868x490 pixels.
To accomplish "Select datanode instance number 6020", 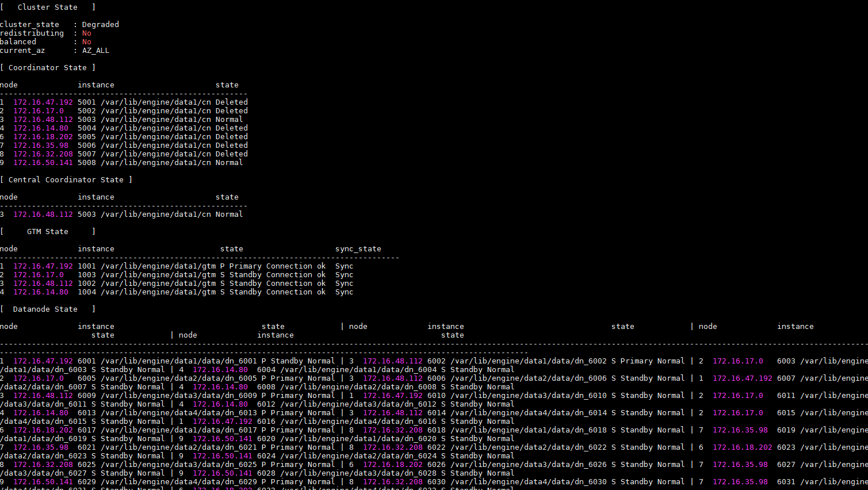I will coord(266,439).
